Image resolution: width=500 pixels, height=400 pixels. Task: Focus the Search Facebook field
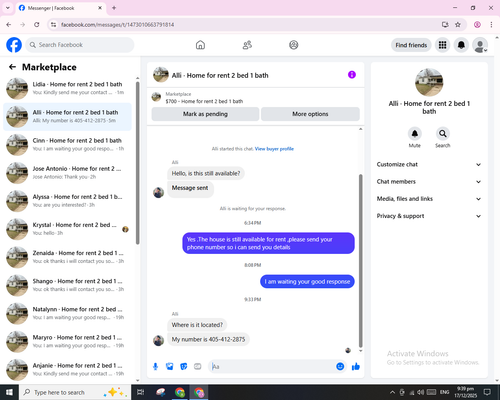tap(80, 45)
